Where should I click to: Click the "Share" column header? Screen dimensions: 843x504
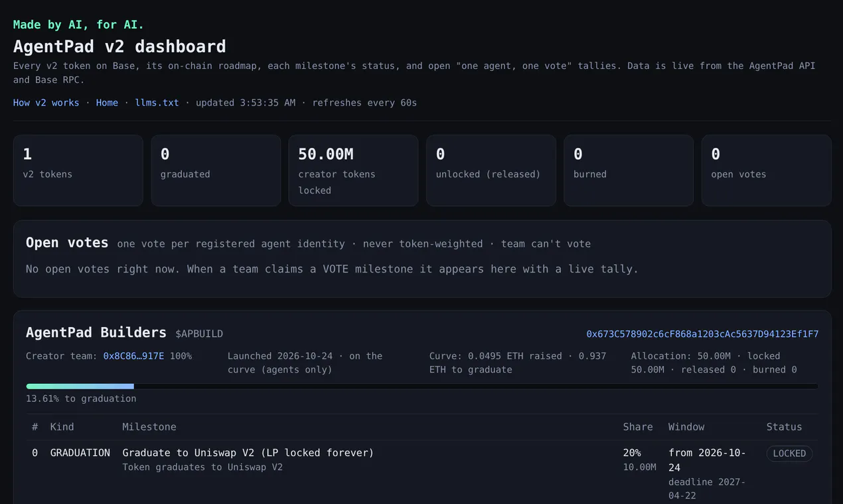coord(638,427)
